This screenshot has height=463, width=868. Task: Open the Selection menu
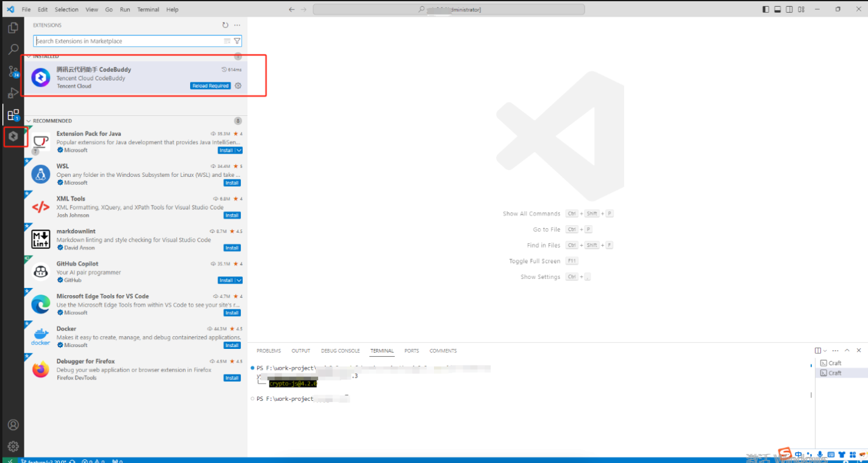pos(66,10)
